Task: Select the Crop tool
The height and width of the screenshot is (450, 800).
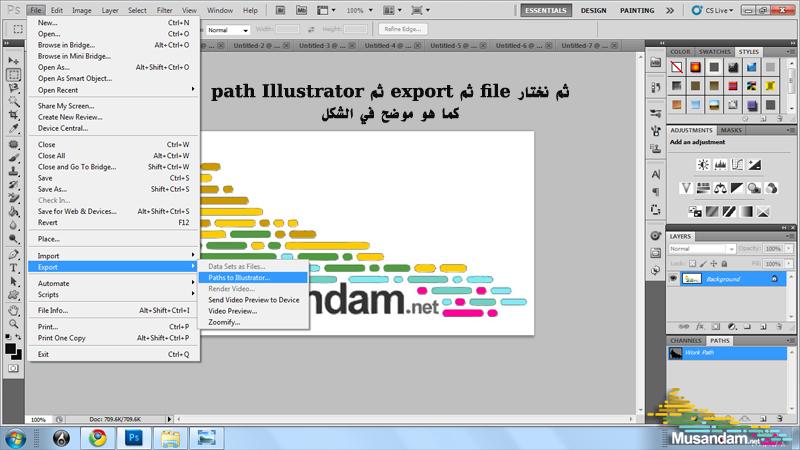Action: (13, 115)
